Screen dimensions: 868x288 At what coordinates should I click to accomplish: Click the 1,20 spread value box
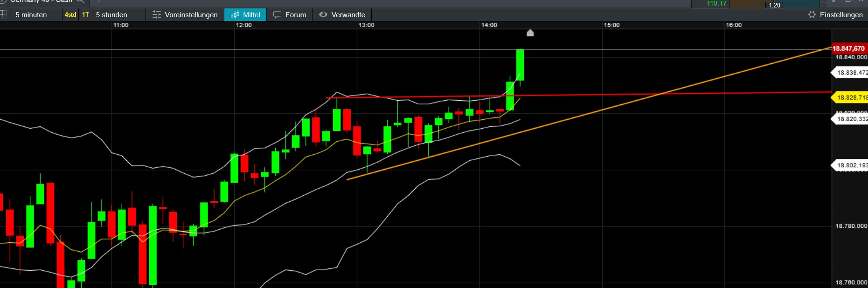click(774, 5)
